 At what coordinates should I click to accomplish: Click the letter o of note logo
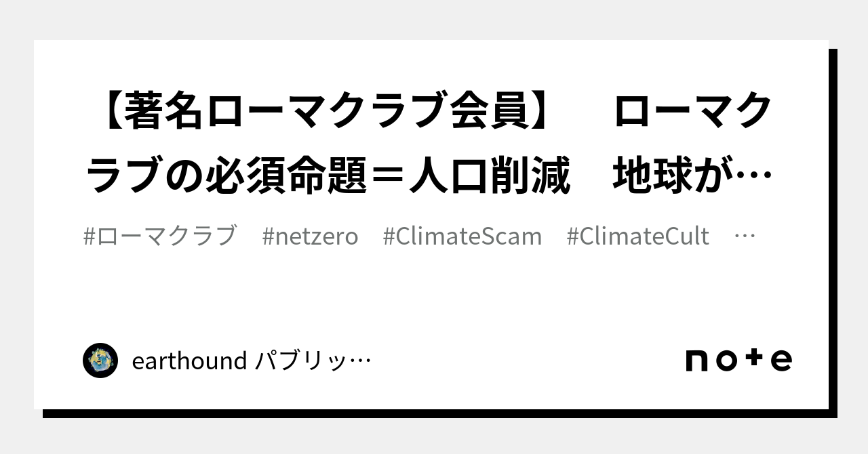pos(725,360)
